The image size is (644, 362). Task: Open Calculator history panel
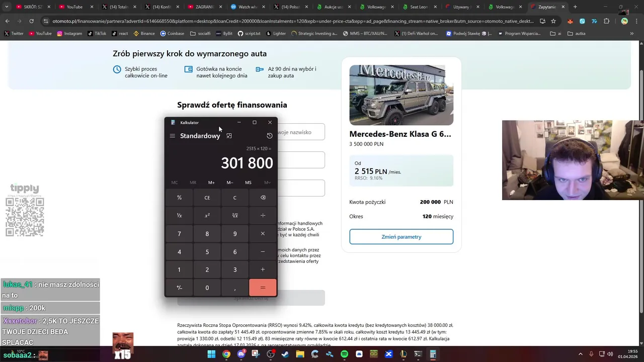[270, 136]
